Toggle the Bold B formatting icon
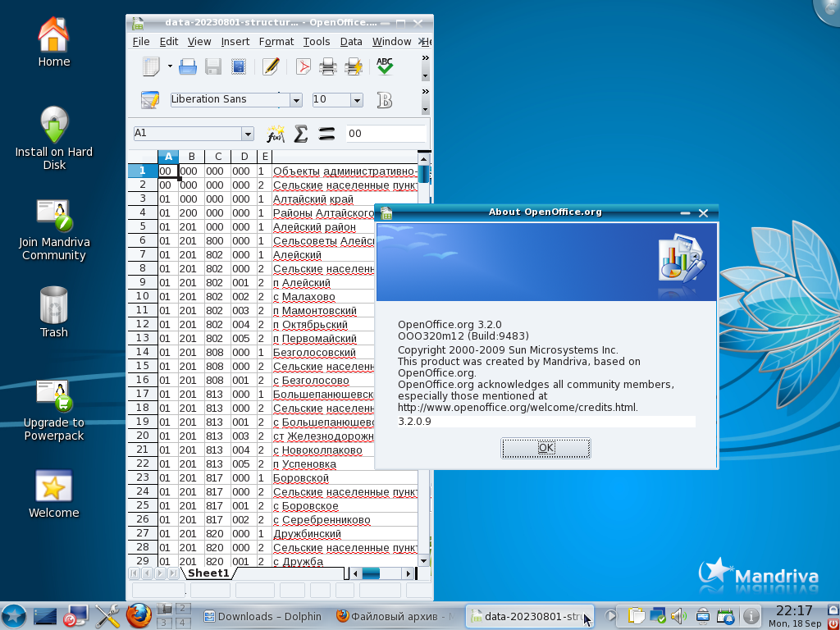840x630 pixels. 385,99
